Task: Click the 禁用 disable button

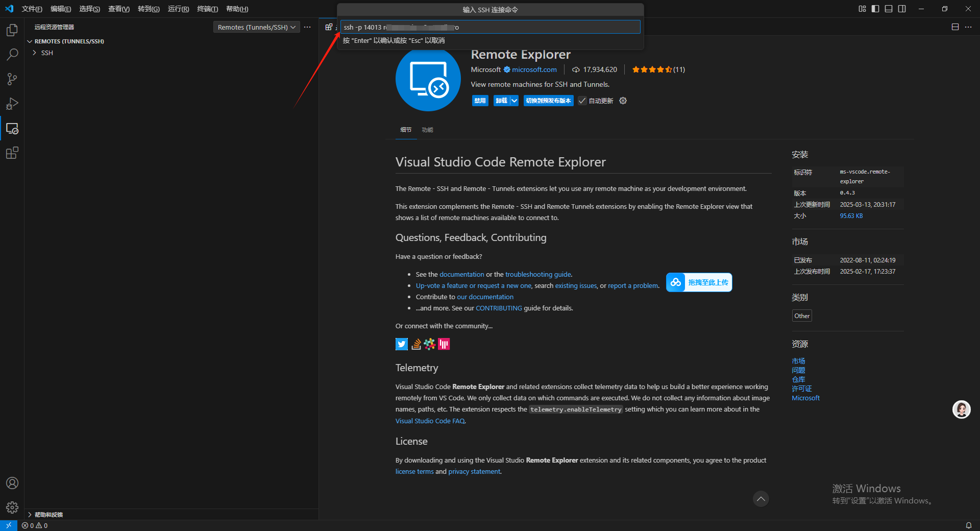Action: [480, 101]
